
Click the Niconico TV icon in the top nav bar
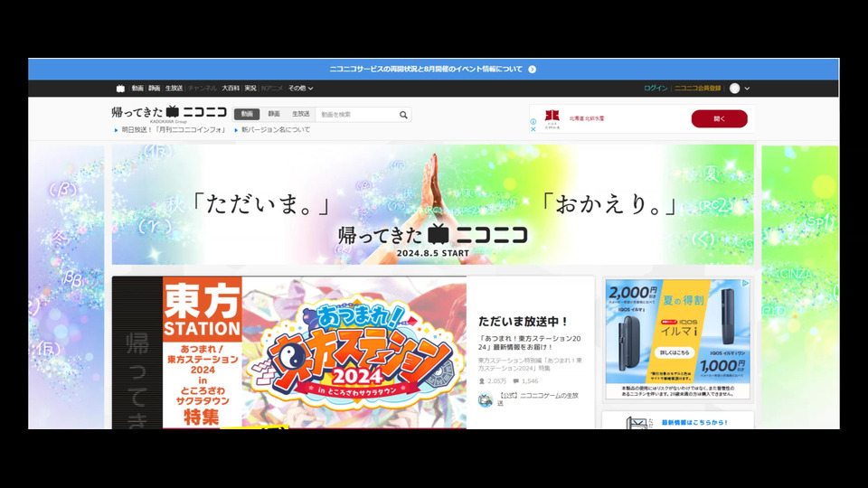(120, 89)
